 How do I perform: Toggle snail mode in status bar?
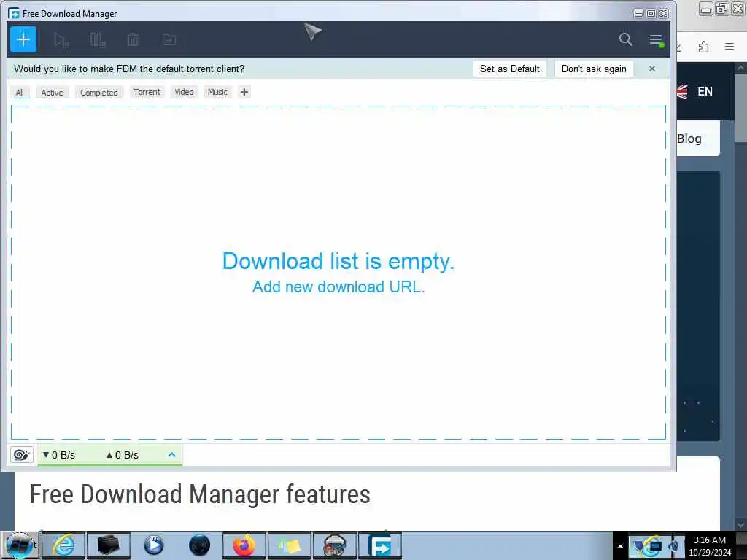coord(21,455)
